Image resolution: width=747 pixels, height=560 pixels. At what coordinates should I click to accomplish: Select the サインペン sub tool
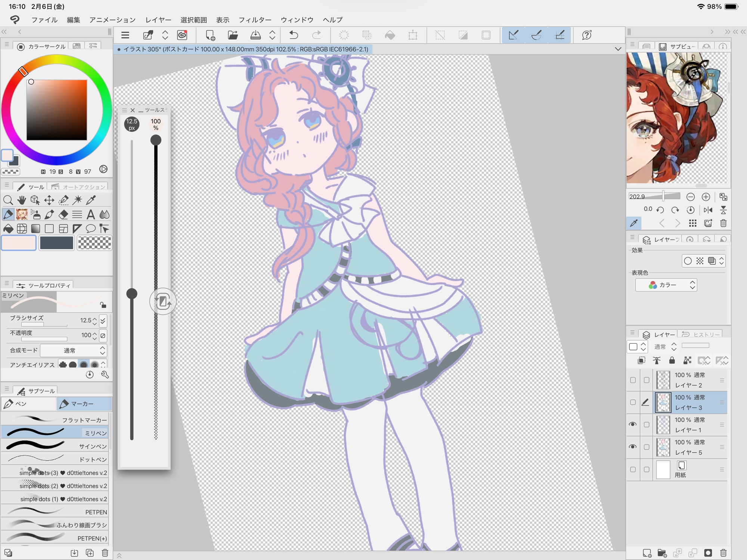tap(56, 446)
